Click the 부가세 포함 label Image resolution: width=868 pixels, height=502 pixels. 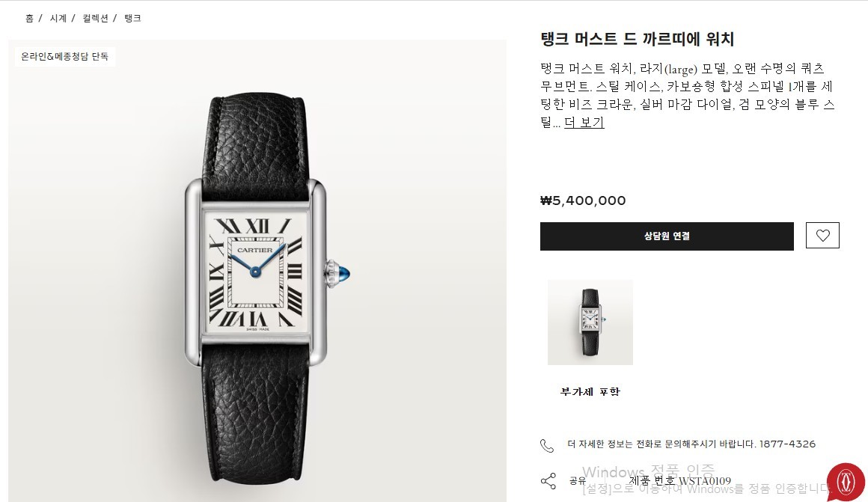tap(590, 391)
